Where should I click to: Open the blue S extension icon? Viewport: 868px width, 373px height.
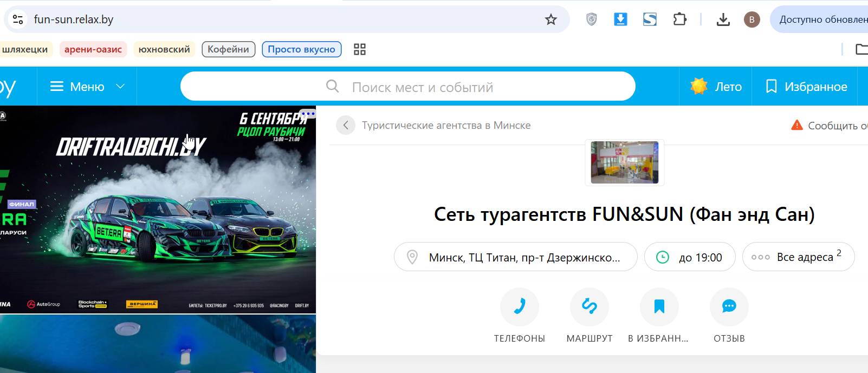point(650,19)
